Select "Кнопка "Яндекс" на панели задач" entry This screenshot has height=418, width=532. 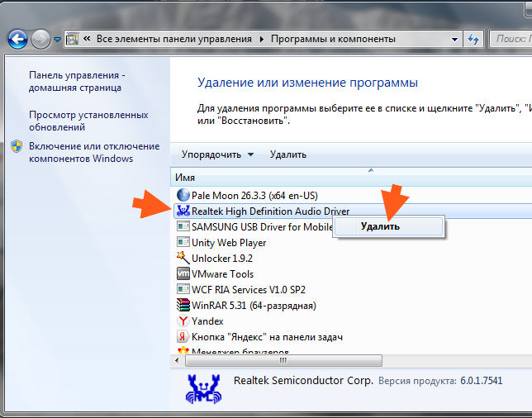point(267,337)
